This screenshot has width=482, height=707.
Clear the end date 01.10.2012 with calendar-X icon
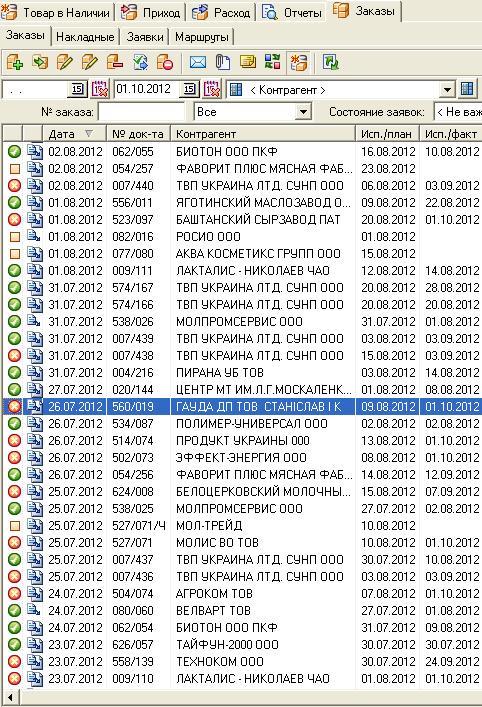point(212,89)
